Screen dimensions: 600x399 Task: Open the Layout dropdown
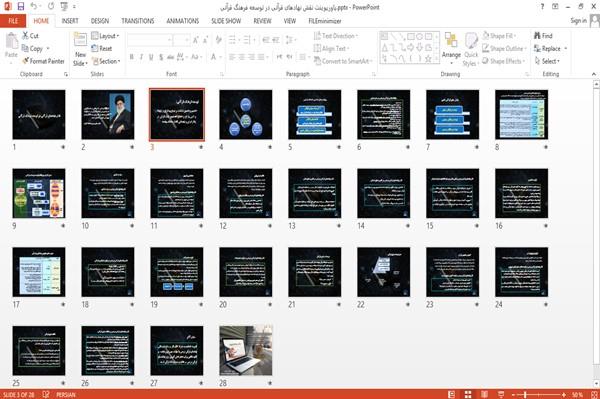105,36
